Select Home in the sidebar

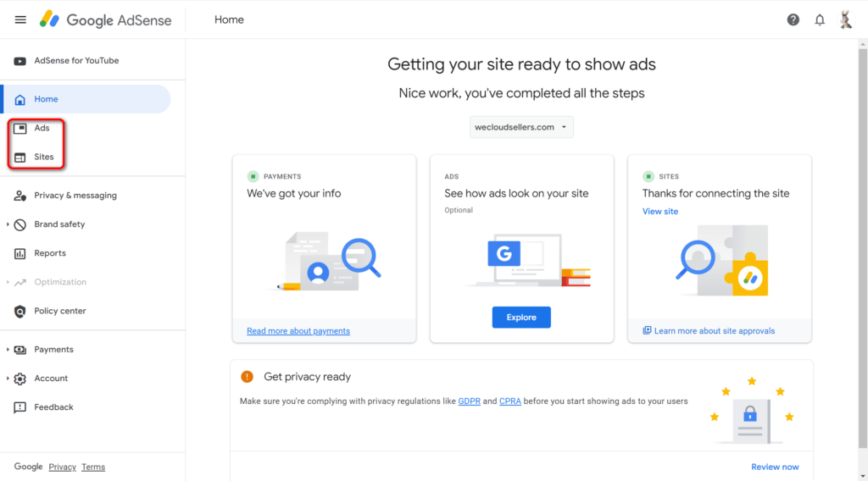(x=86, y=99)
